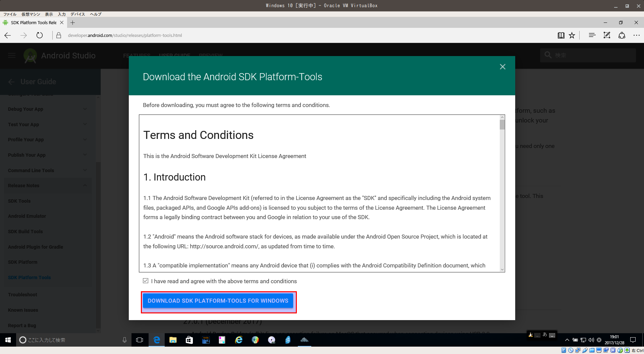This screenshot has width=644, height=354.
Task: Click the site lock icon
Action: [x=59, y=35]
